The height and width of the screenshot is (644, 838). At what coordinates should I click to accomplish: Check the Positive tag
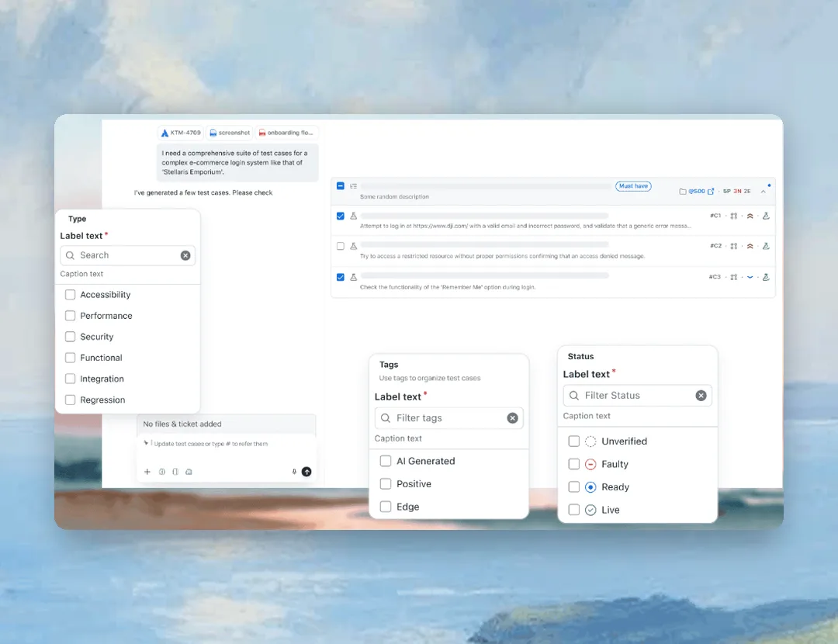click(x=386, y=483)
